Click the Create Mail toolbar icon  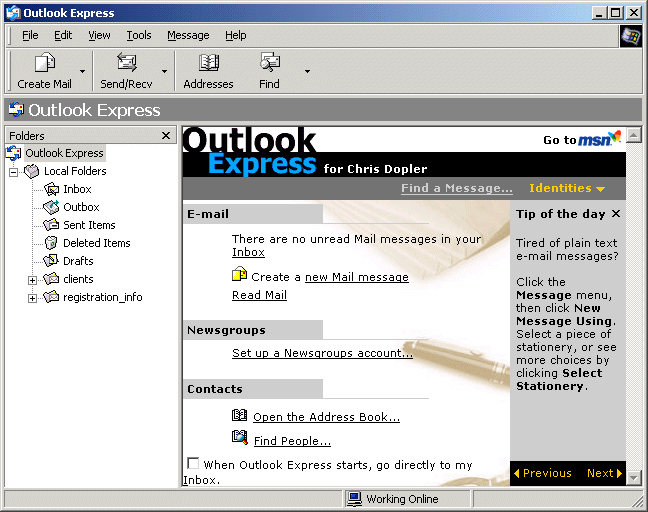click(x=45, y=63)
